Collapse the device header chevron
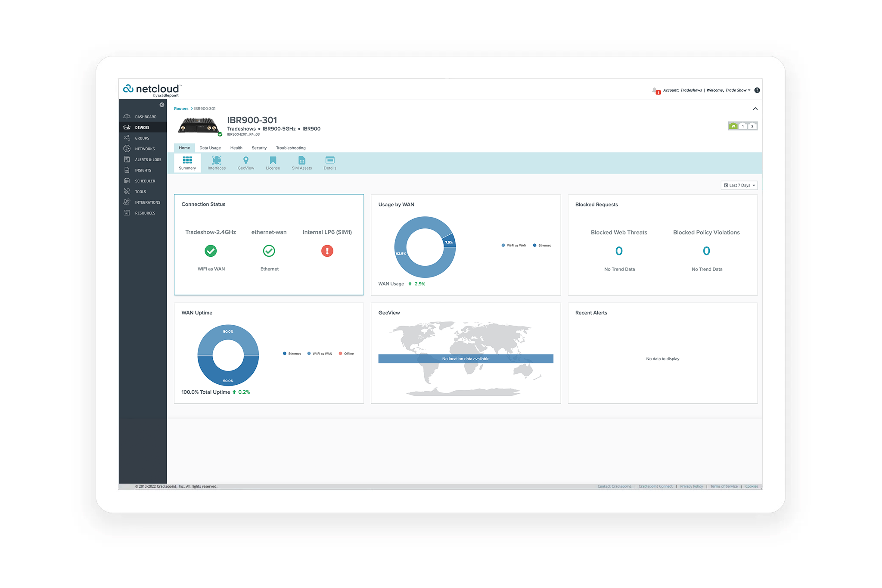Screen dimensions: 882x588 click(x=755, y=109)
